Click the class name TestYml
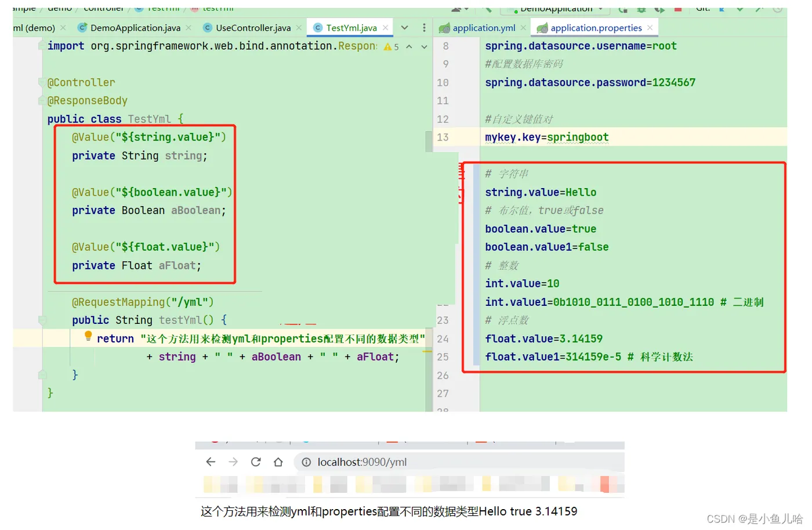This screenshot has height=530, width=812. pos(149,119)
